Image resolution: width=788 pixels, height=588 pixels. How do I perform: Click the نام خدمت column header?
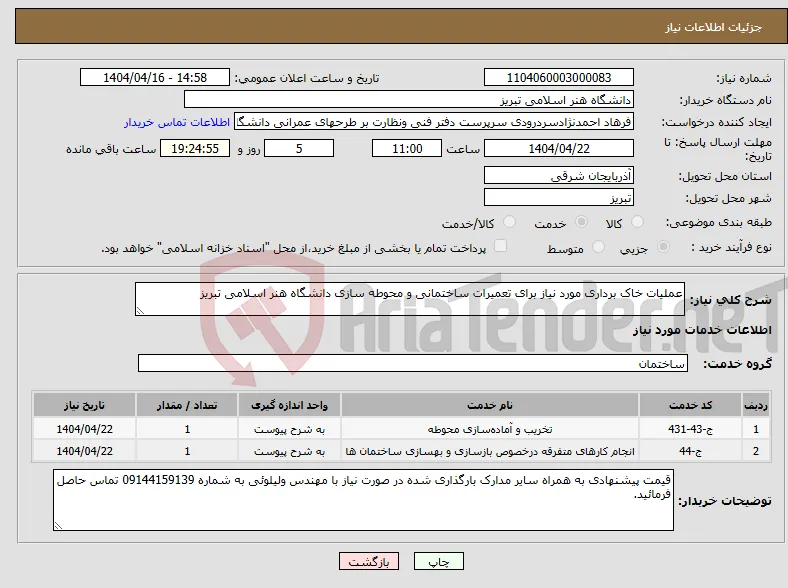coord(490,405)
